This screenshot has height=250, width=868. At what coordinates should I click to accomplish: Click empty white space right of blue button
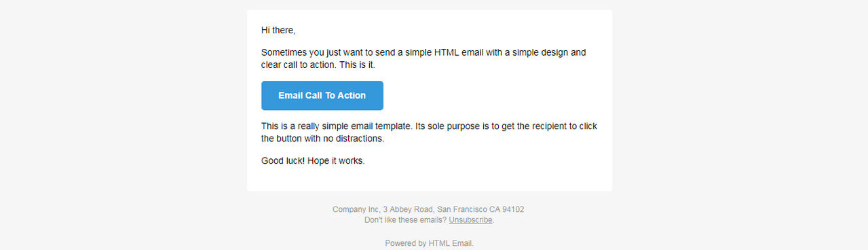[495, 95]
